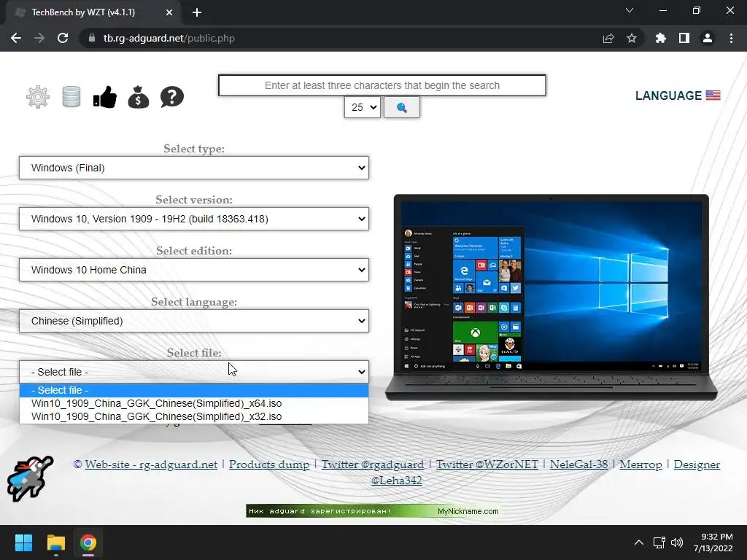Reload the page in Chrome
The width and height of the screenshot is (747, 560).
click(63, 38)
